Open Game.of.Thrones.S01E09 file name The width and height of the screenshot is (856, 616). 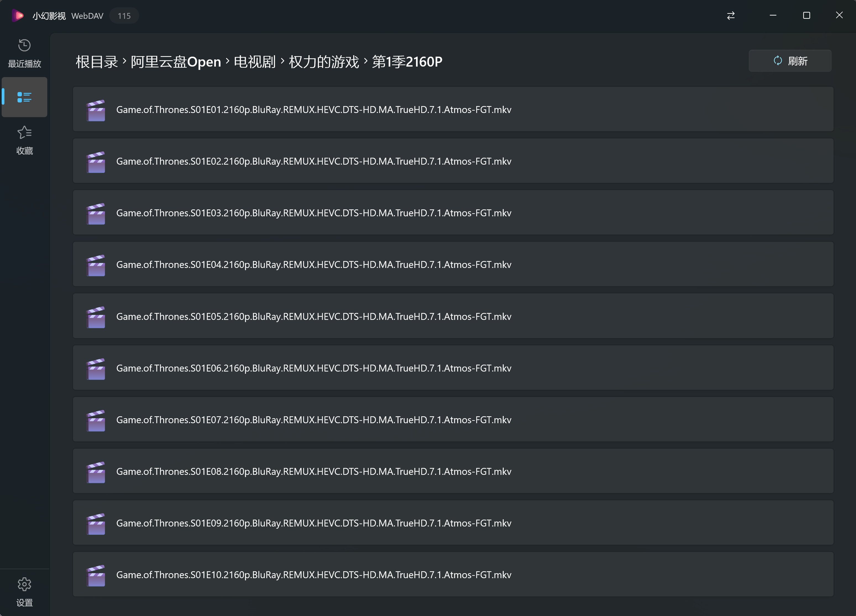point(314,523)
